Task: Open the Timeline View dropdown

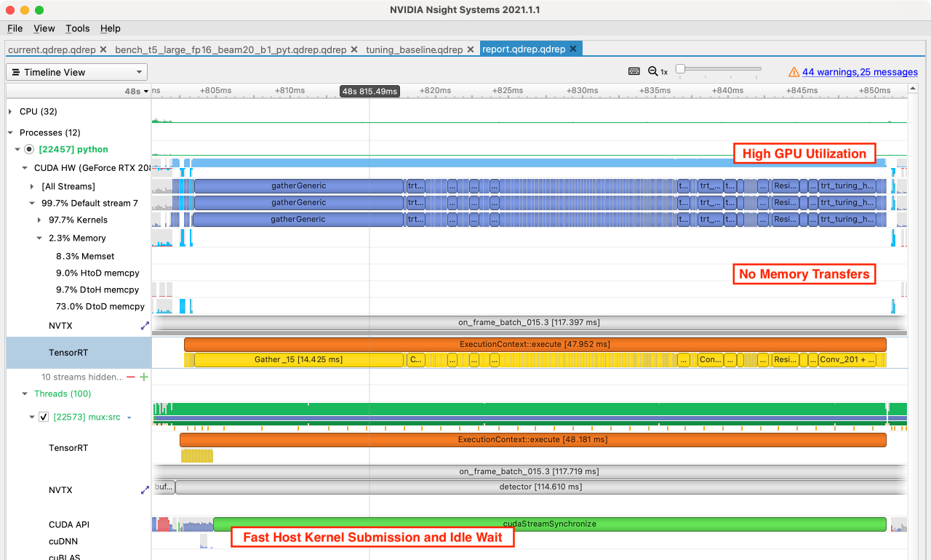Action: click(x=76, y=72)
